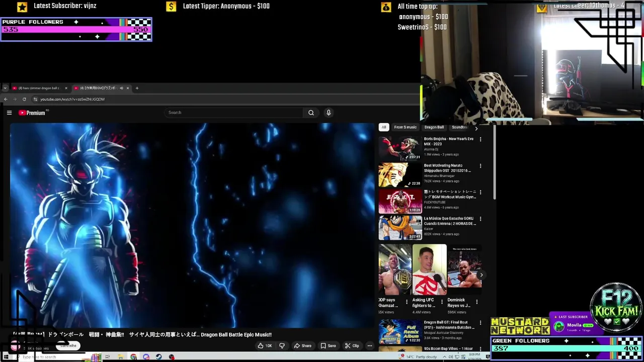Open the Dominick Reyes short thumbnail
The height and width of the screenshot is (362, 644).
coord(464,270)
